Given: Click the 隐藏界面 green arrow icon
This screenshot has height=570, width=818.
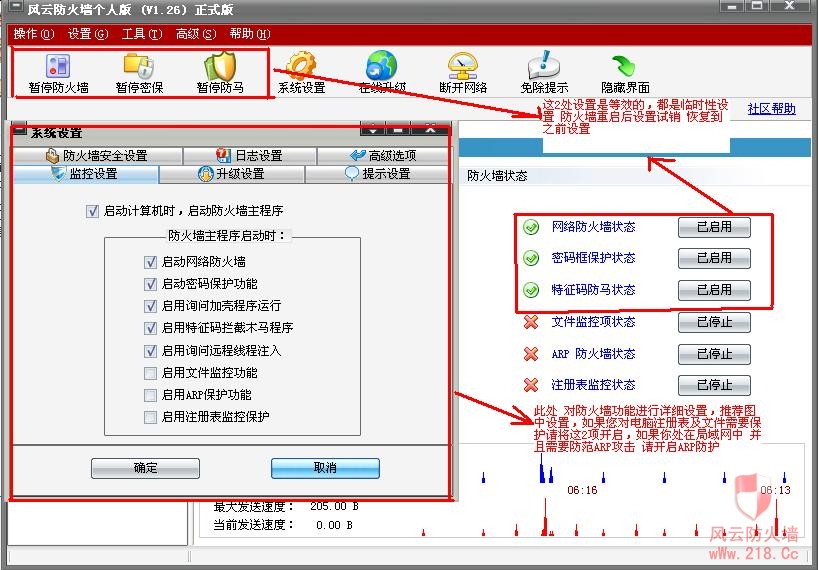Looking at the screenshot, I should [x=624, y=66].
